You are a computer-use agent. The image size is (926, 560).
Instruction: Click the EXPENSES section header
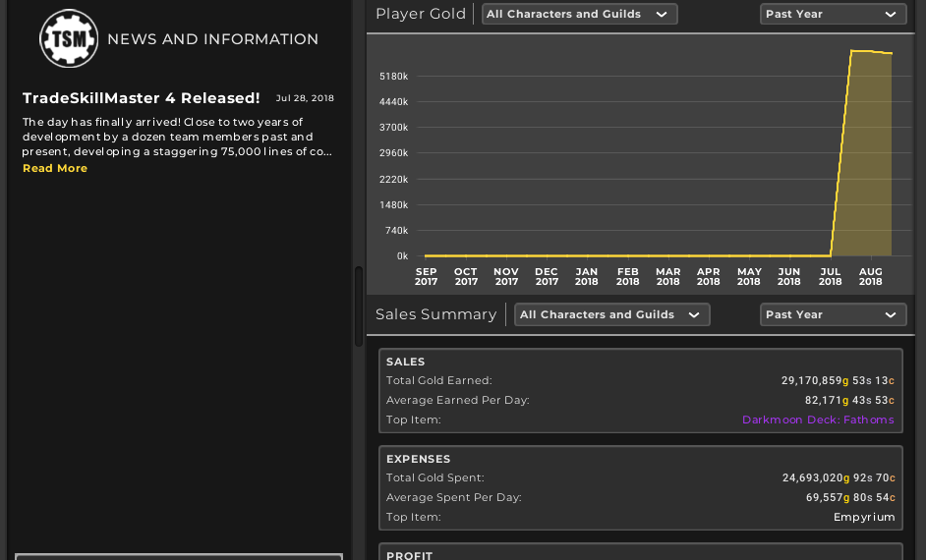418,459
